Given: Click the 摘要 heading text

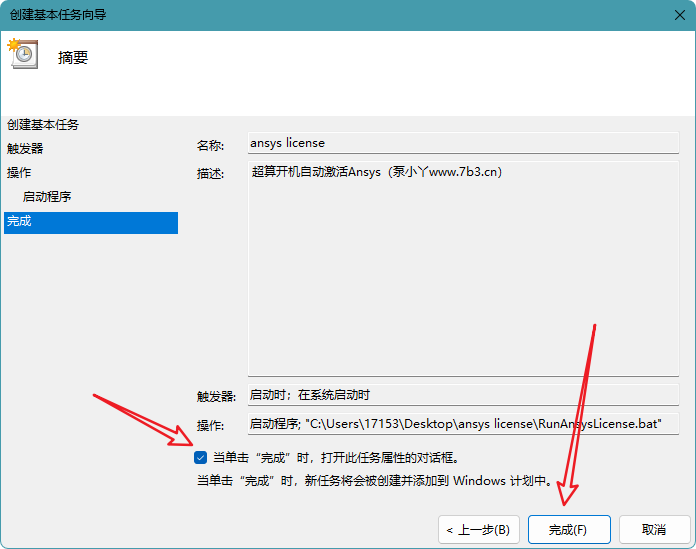Looking at the screenshot, I should 73,58.
